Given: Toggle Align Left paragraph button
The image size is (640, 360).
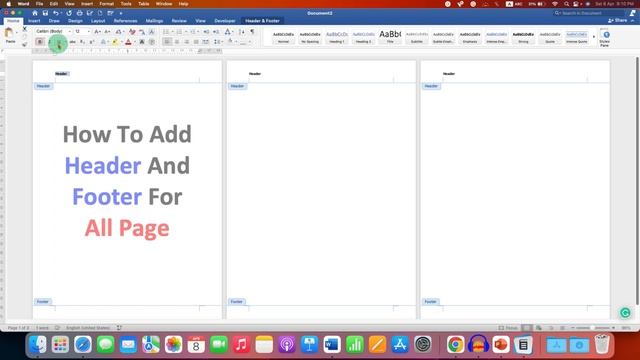Looking at the screenshot, I should (x=167, y=42).
